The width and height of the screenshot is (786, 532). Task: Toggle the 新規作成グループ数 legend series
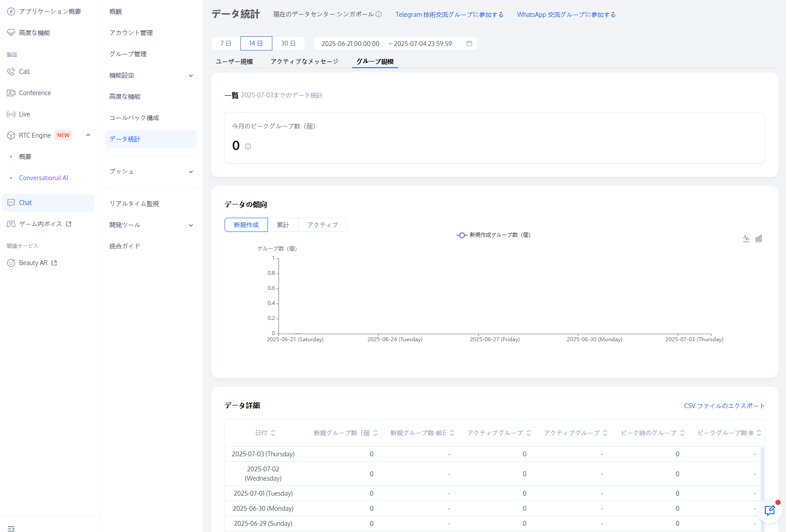pos(493,235)
